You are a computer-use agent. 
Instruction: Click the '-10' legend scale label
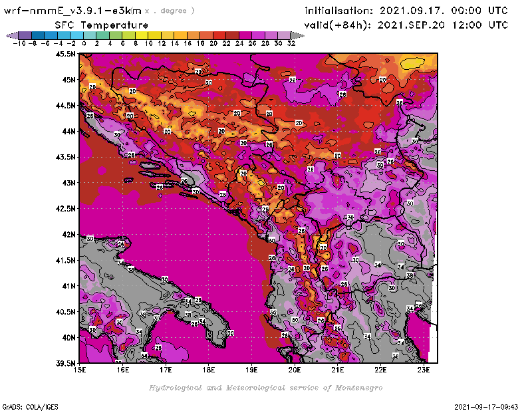pos(19,43)
